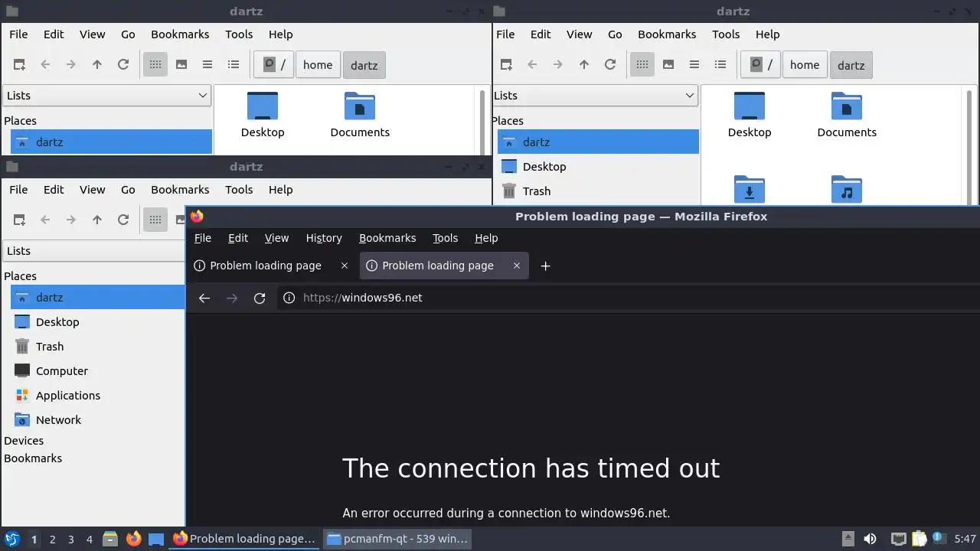Click the top-right file manager vertical scrollbar
The height and width of the screenshot is (551, 980).
[x=969, y=145]
